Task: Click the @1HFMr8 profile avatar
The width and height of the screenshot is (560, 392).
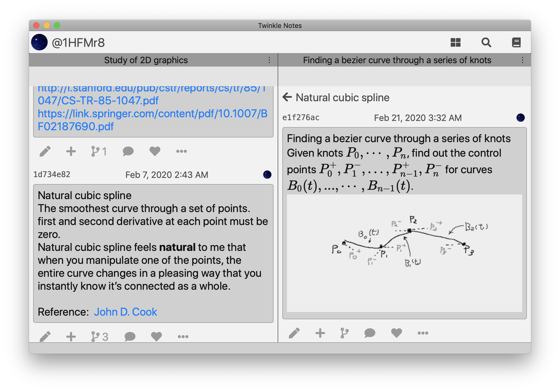Action: pyautogui.click(x=39, y=42)
